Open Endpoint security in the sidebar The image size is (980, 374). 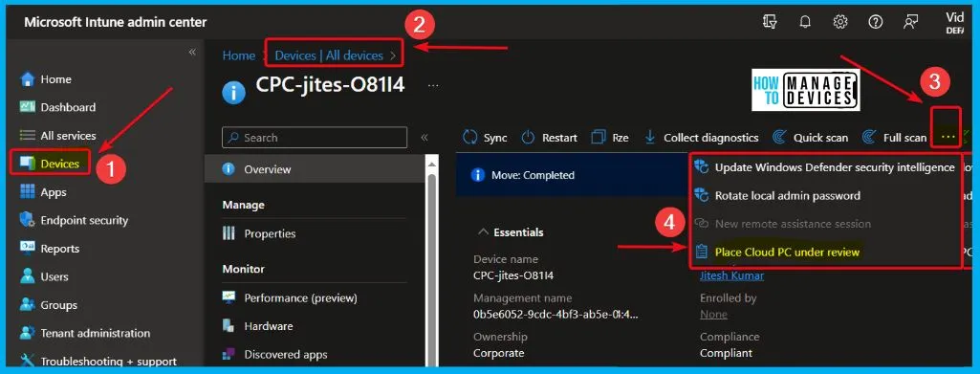pyautogui.click(x=74, y=220)
